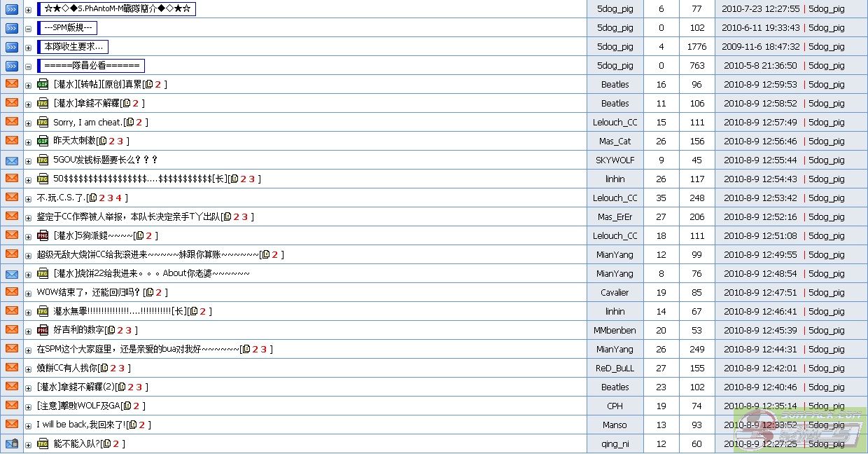Image resolution: width=868 pixels, height=454 pixels.
Task: Expand the "WOW结束了，还能回归吗?" thread preview
Action: tap(29, 292)
